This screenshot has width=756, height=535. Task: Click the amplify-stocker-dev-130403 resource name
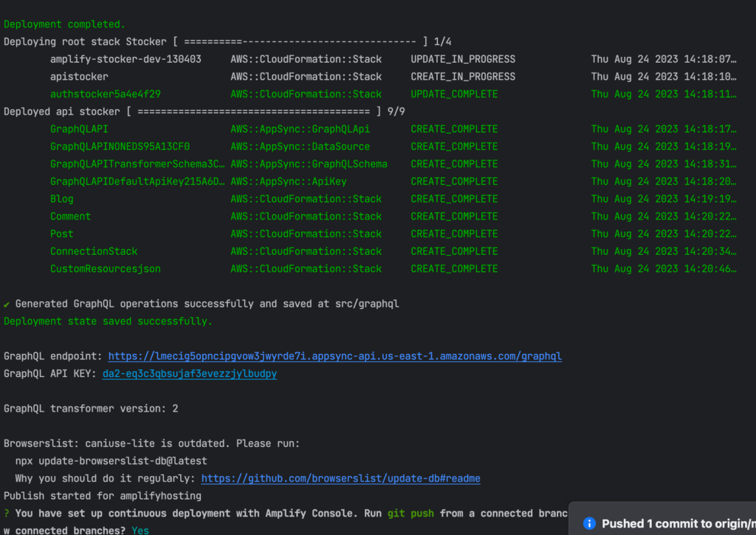pos(126,59)
